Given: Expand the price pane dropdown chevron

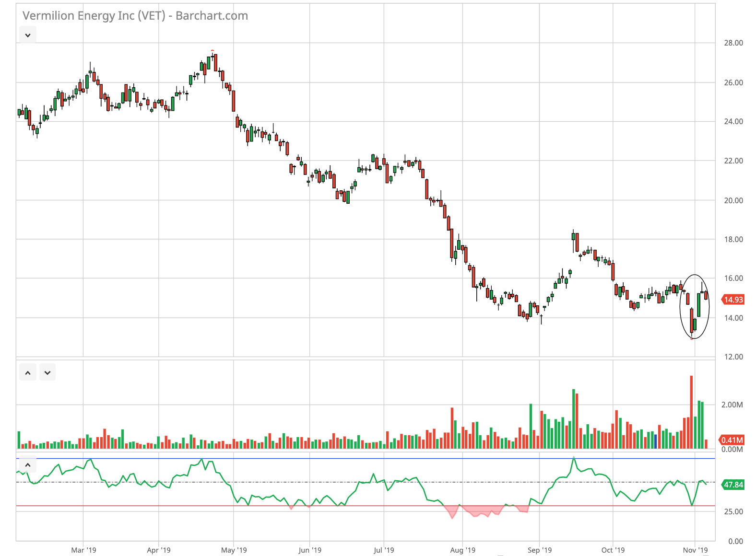Looking at the screenshot, I should tap(28, 35).
